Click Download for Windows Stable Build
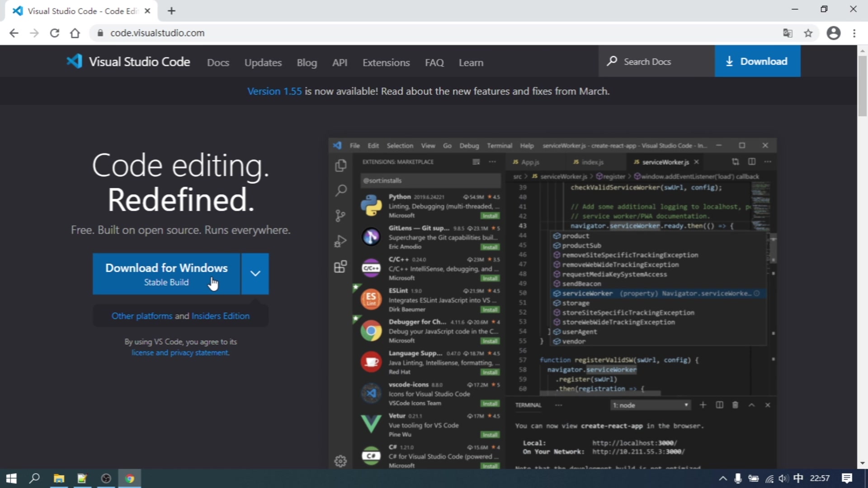Image resolution: width=868 pixels, height=488 pixels. (166, 274)
